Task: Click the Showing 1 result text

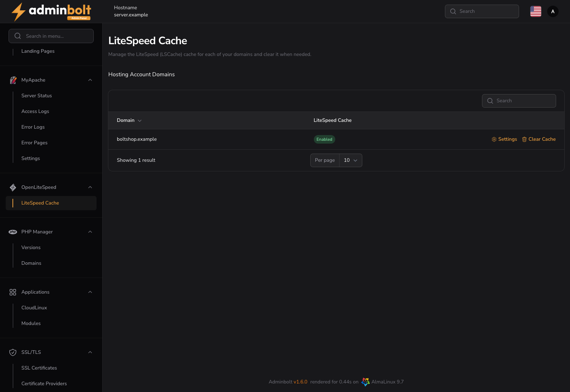Action: (136, 160)
